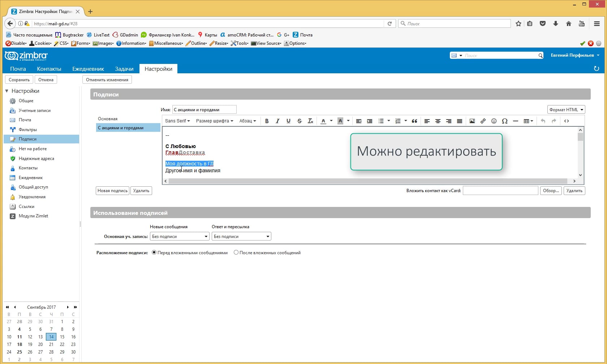Open 'Ответ и пересылка' signature dropdown
The image size is (607, 364).
(241, 236)
